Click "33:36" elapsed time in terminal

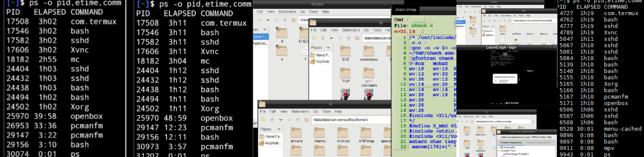pos(45,126)
